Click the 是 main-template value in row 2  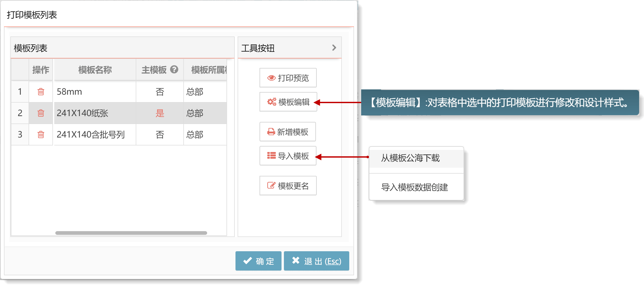point(160,113)
